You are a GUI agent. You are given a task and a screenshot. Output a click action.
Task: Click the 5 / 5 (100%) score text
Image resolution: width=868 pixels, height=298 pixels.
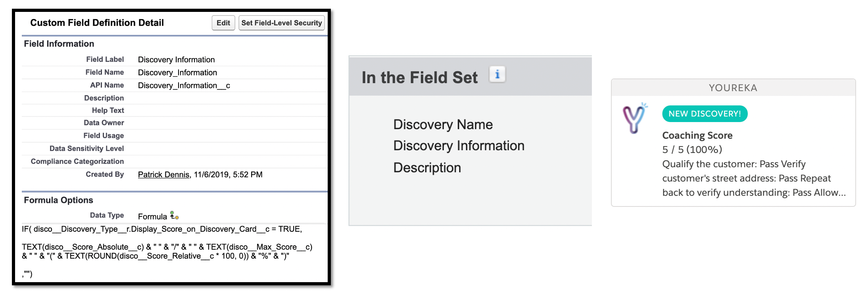point(692,150)
